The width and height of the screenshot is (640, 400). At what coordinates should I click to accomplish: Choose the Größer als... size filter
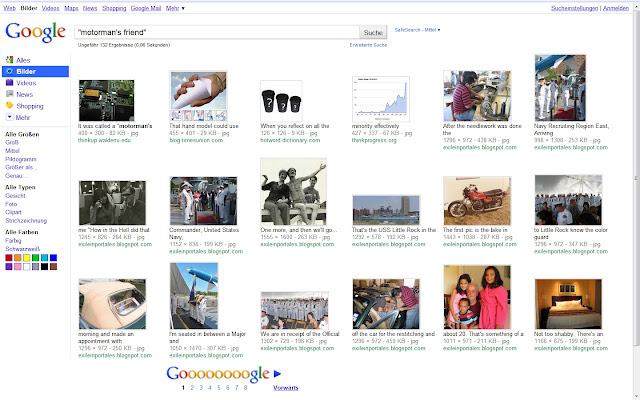coord(22,167)
